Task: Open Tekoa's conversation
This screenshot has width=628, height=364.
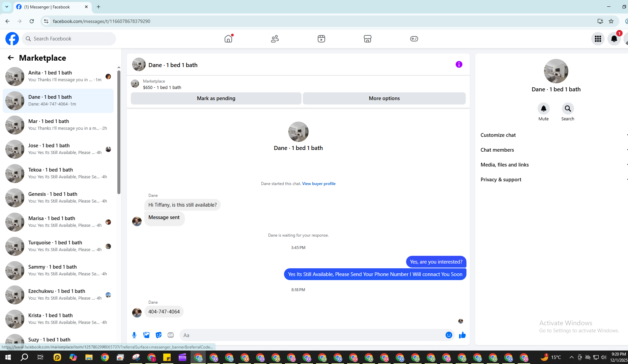Action: click(58, 174)
